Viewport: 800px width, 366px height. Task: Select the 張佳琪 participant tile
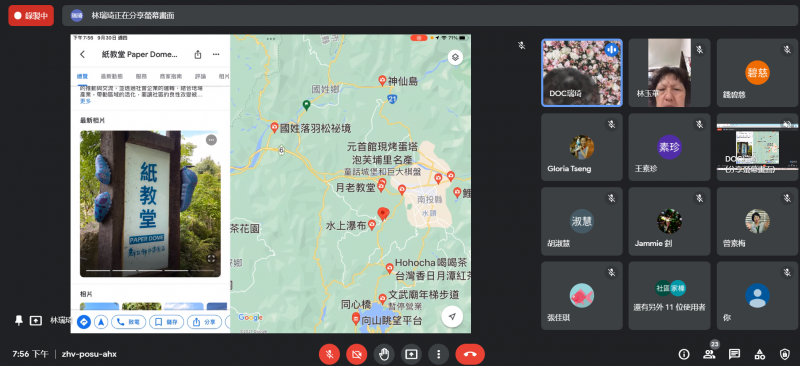(582, 296)
